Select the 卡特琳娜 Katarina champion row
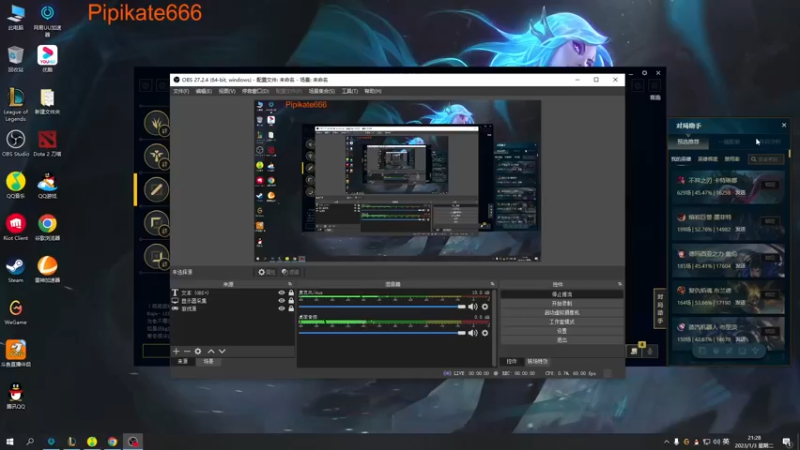Image resolution: width=800 pixels, height=450 pixels. point(728,187)
